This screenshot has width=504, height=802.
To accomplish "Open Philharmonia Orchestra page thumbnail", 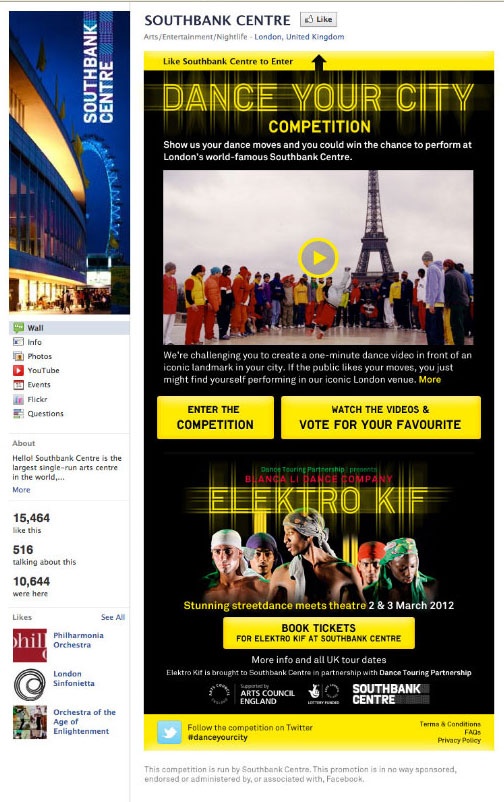I will point(30,645).
